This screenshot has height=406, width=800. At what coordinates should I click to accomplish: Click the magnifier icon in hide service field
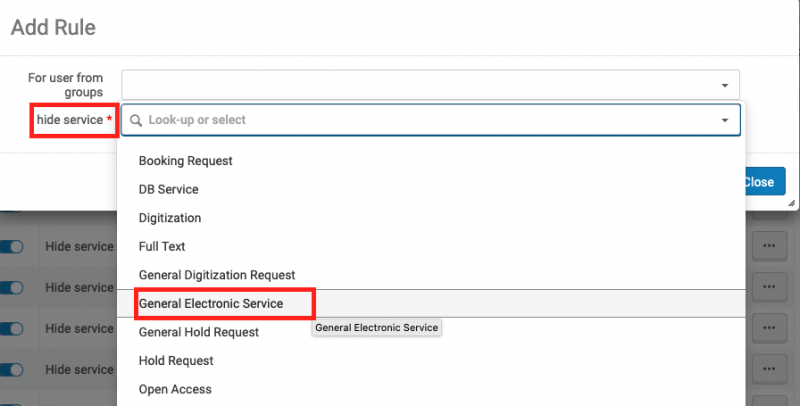(x=136, y=120)
